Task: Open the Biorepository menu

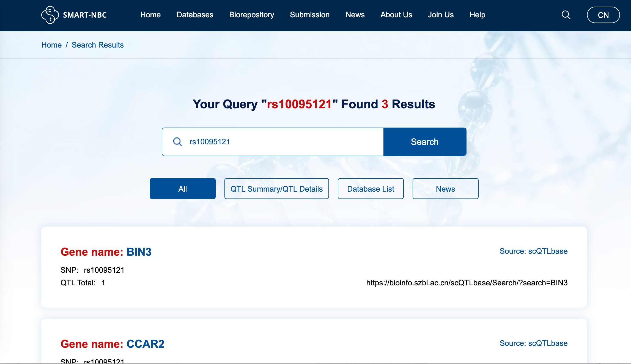Action: (251, 15)
